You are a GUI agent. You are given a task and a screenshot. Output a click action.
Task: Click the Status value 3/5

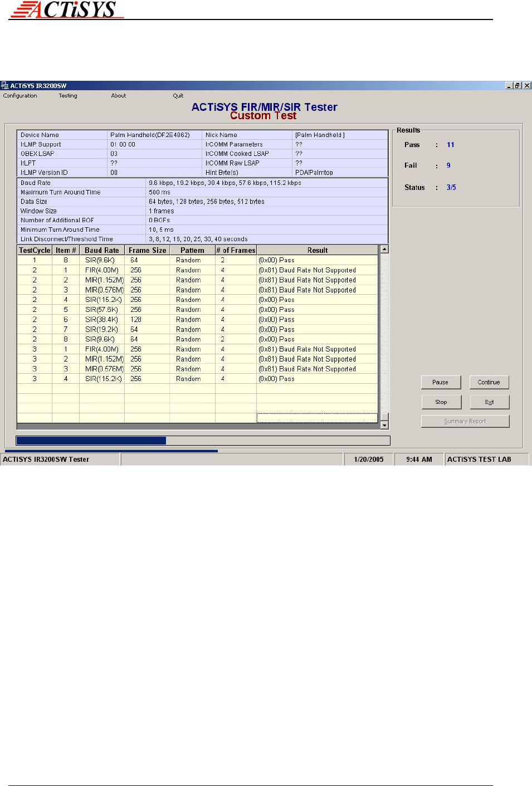pyautogui.click(x=451, y=188)
